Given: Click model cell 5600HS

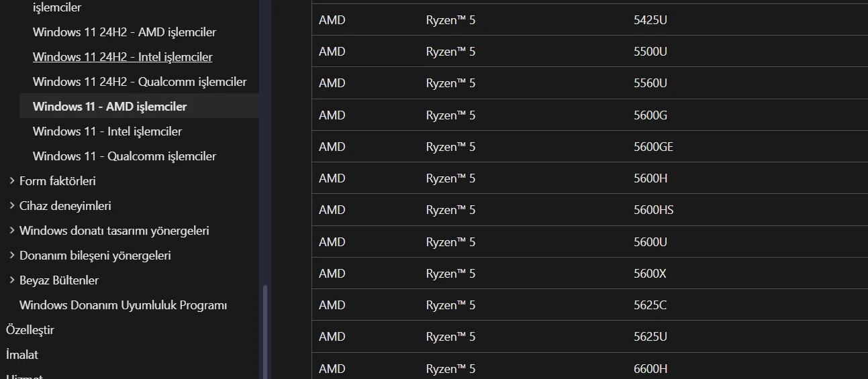Looking at the screenshot, I should coord(653,210).
